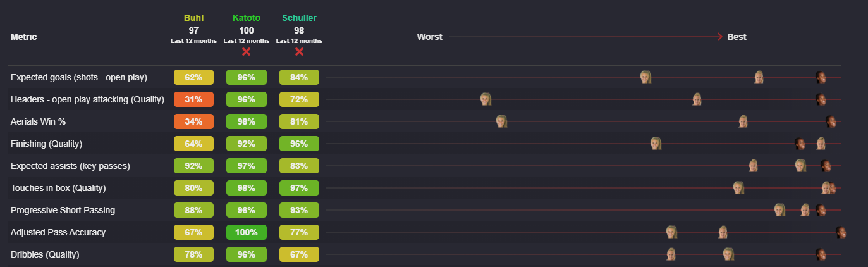Select the Touches in box (Quality) metric row
This screenshot has width=868, height=267.
pyautogui.click(x=424, y=188)
